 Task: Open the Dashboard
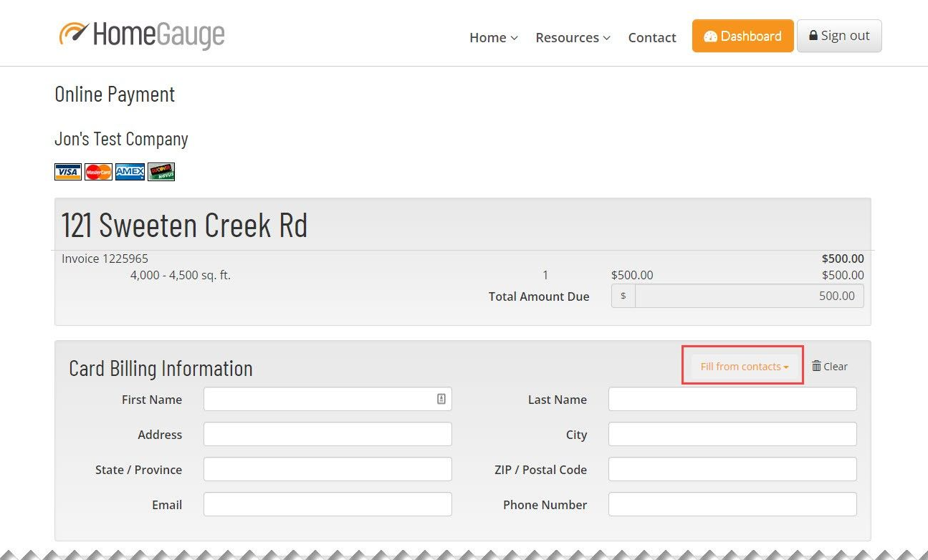coord(742,36)
